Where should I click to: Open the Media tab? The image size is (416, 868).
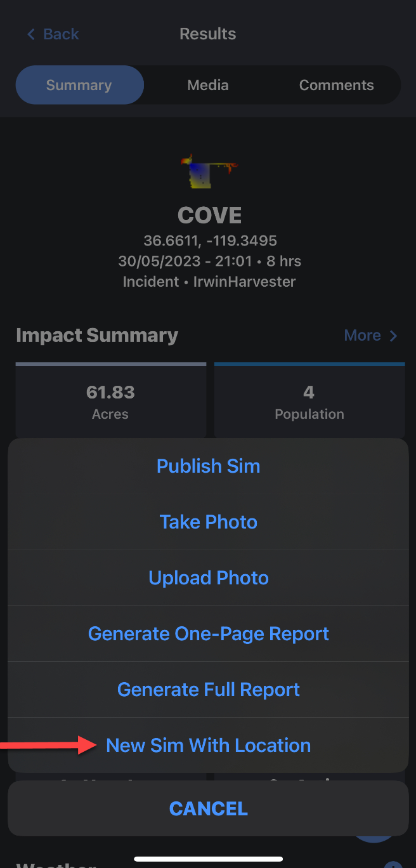(x=208, y=85)
